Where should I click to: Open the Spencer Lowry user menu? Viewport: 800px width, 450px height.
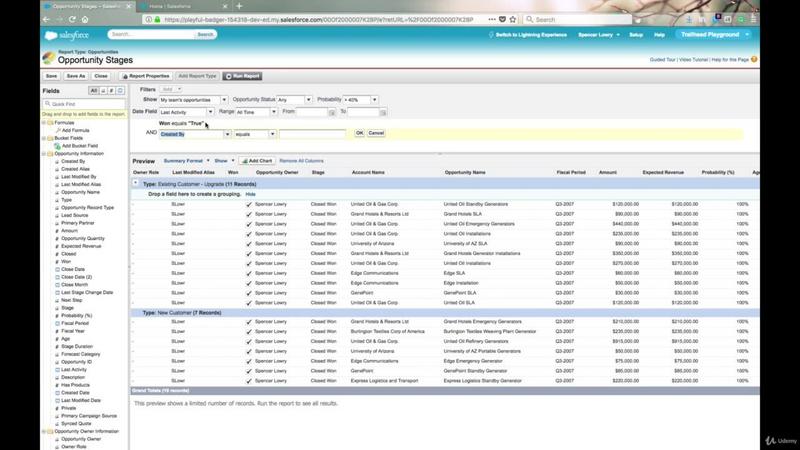tap(599, 35)
